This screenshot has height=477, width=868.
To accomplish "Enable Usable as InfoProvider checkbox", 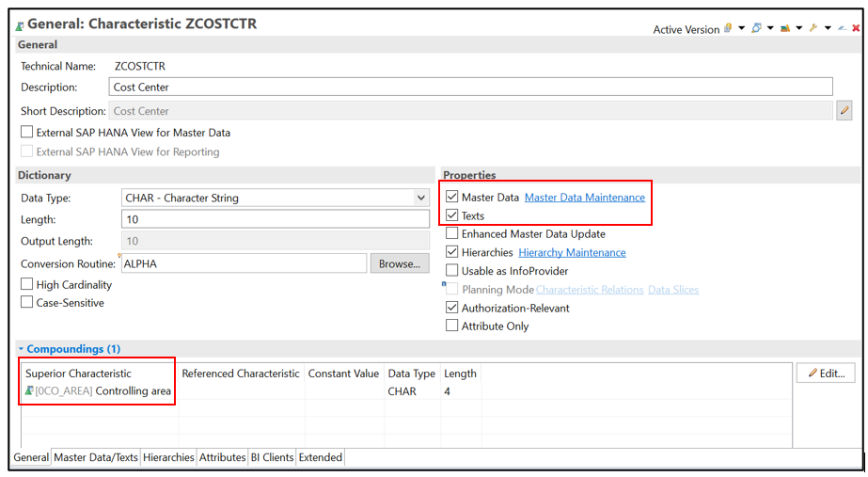I will pyautogui.click(x=451, y=270).
